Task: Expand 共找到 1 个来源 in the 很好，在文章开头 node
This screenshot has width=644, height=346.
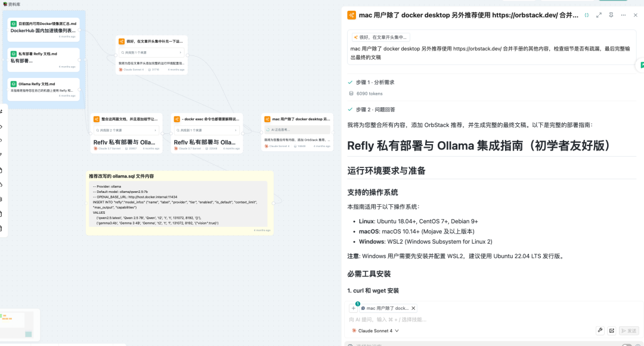Action: pos(151,52)
